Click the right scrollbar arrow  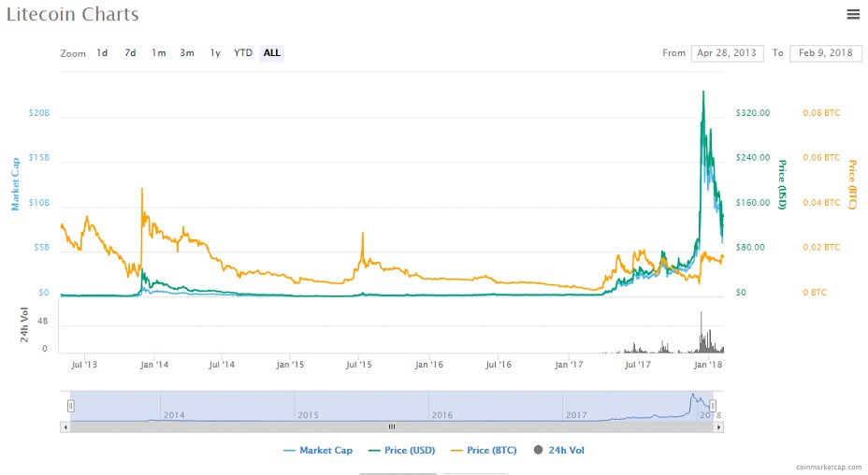pyautogui.click(x=718, y=426)
